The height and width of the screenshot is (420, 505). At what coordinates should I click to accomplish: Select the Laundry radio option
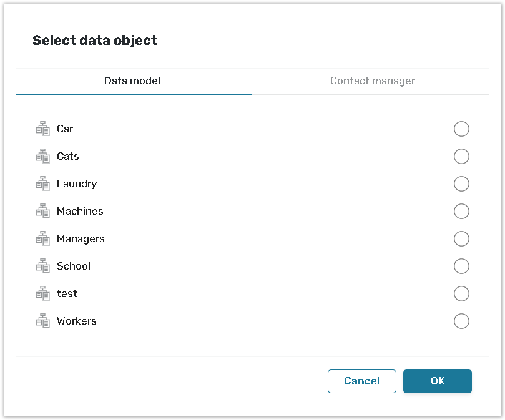461,184
